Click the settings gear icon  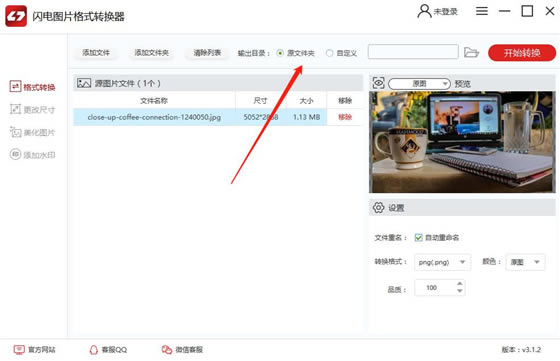pos(379,207)
